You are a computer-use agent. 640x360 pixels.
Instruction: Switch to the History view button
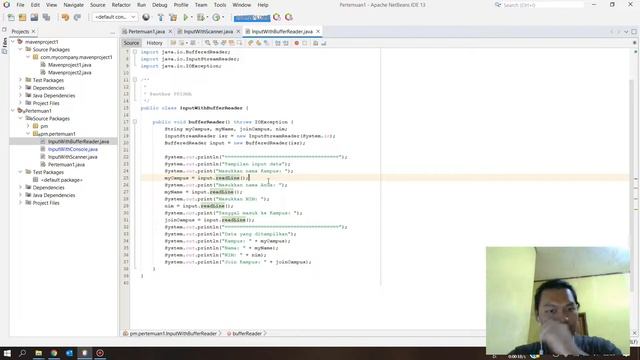pyautogui.click(x=154, y=43)
